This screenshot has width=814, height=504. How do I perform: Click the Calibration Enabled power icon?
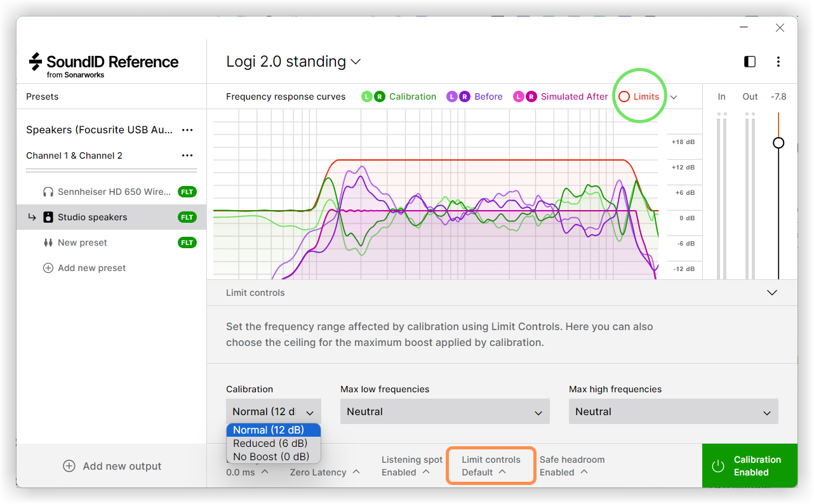[x=718, y=466]
